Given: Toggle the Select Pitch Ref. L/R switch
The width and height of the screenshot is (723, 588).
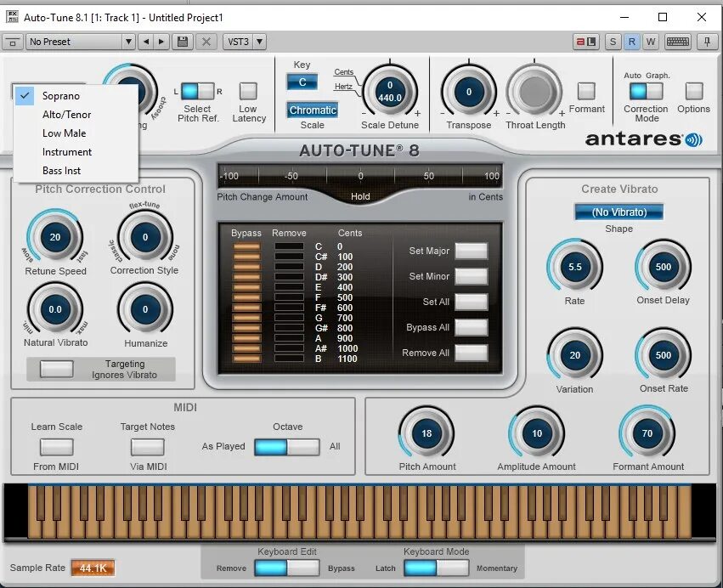Looking at the screenshot, I should pyautogui.click(x=197, y=91).
